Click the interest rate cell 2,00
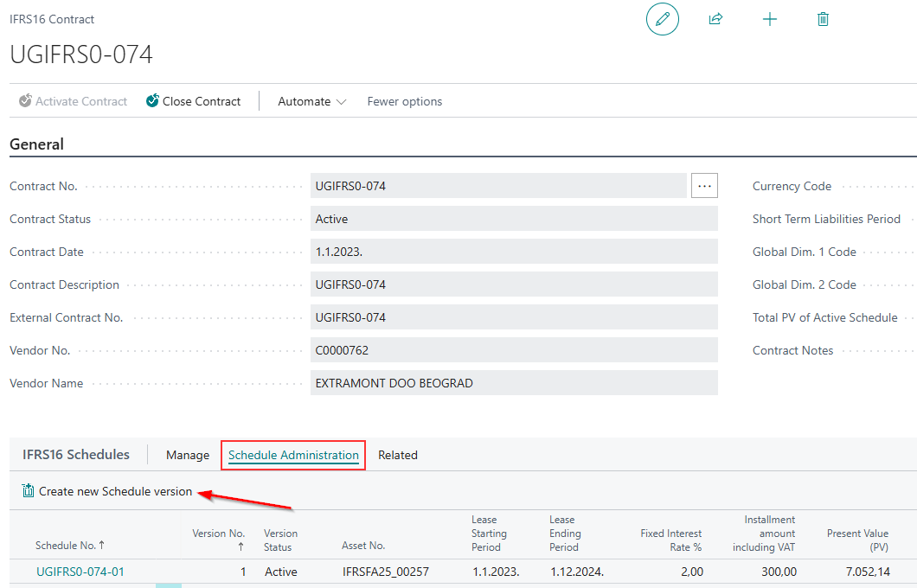 692,572
